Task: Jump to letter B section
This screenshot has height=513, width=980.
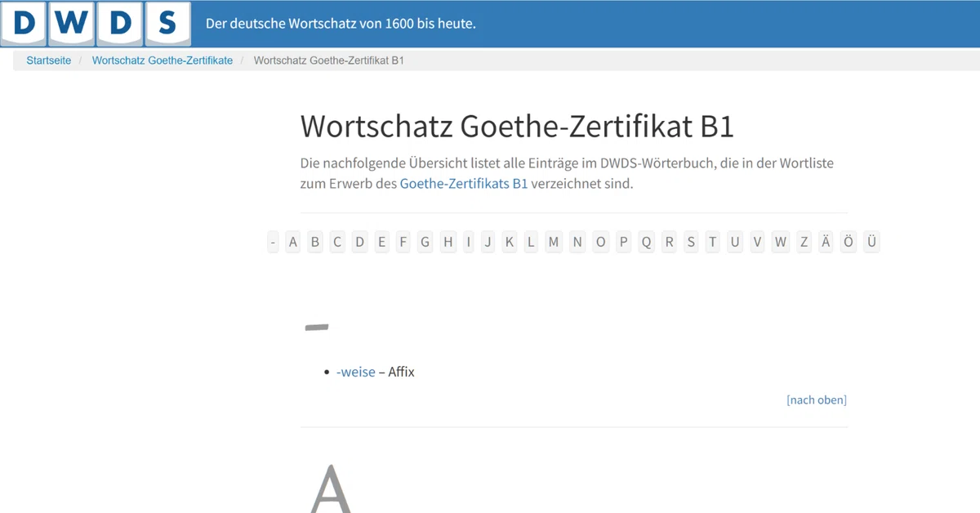Action: point(315,242)
